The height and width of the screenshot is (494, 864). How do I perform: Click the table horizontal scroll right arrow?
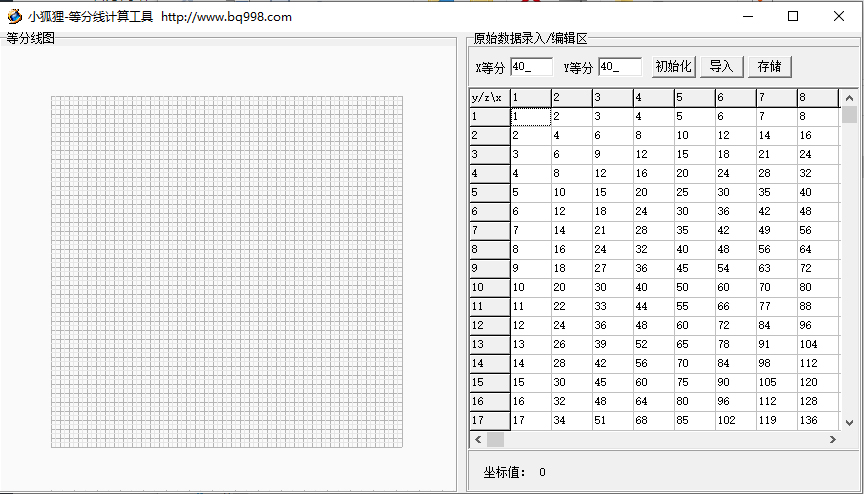pos(833,439)
